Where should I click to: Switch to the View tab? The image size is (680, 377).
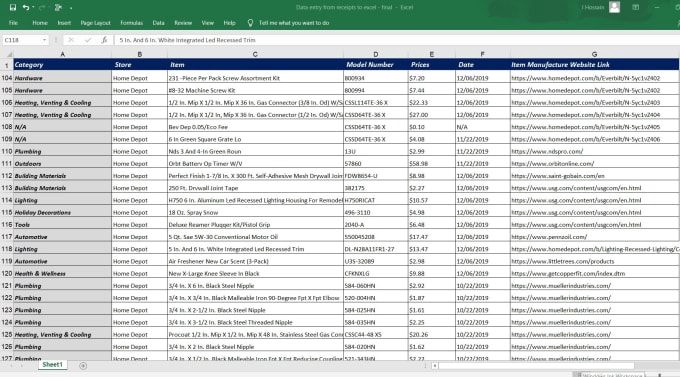208,23
